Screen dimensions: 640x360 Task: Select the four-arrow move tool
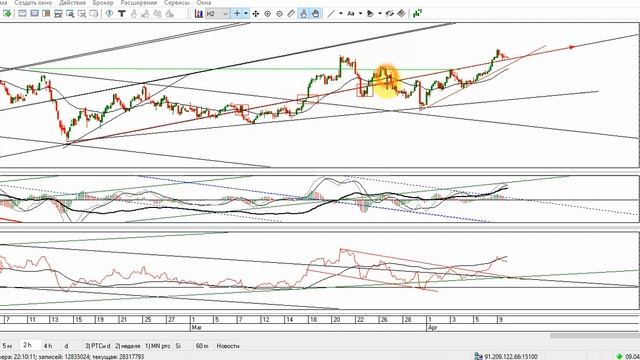click(256, 14)
